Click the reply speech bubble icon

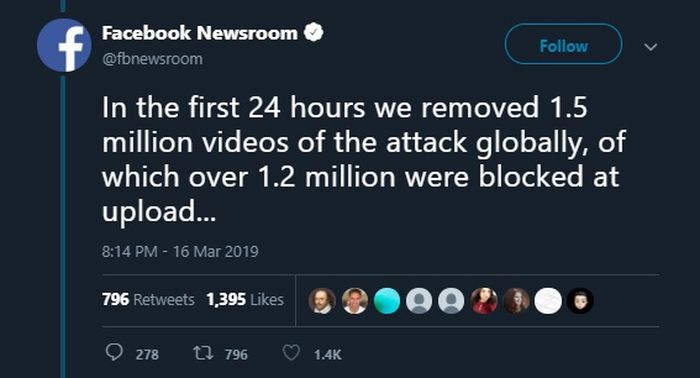point(114,353)
